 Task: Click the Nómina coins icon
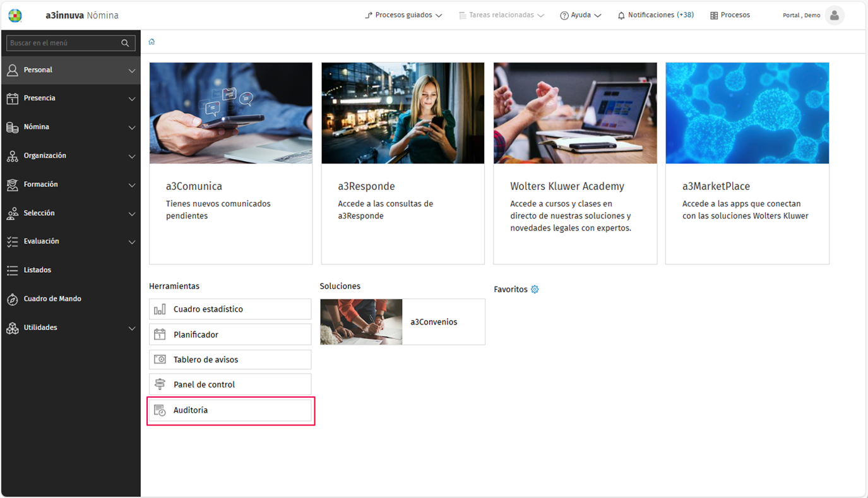[13, 127]
